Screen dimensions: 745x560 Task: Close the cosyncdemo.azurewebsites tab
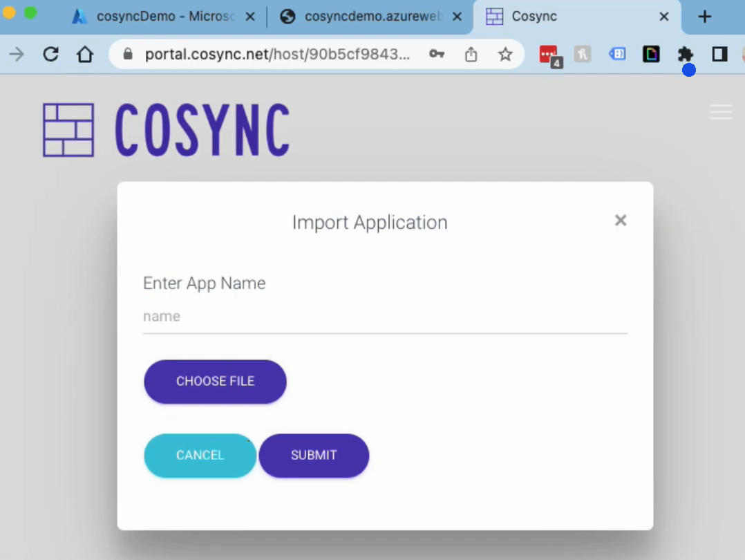click(457, 17)
